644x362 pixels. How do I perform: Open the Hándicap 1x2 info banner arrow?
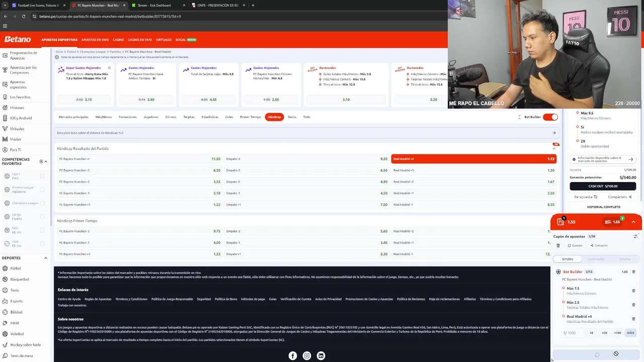coord(554,133)
